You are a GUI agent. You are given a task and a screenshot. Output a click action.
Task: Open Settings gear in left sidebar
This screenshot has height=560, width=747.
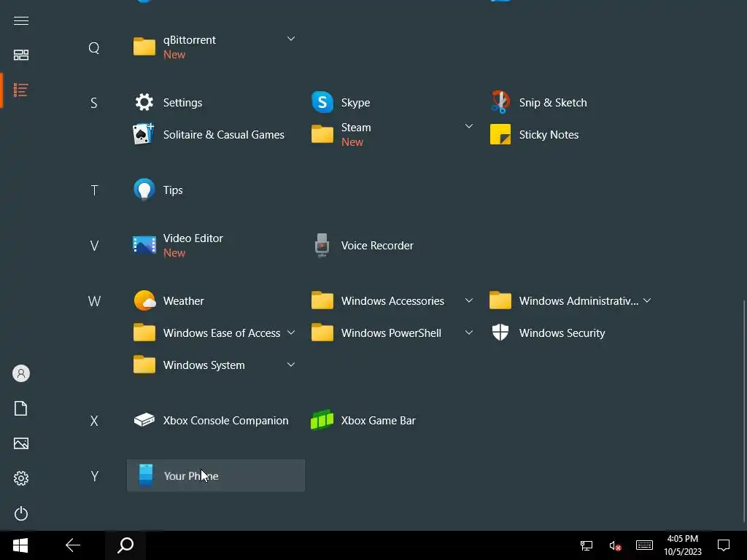pos(21,478)
